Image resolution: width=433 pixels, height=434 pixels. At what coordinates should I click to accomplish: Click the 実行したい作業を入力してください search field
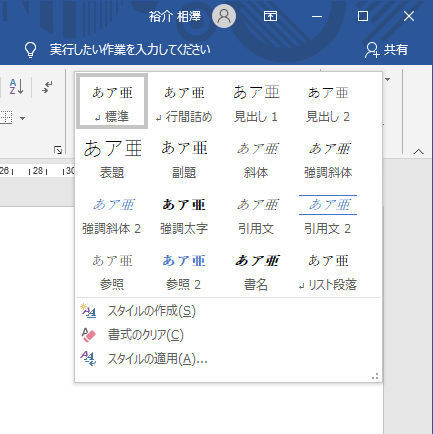pyautogui.click(x=130, y=50)
